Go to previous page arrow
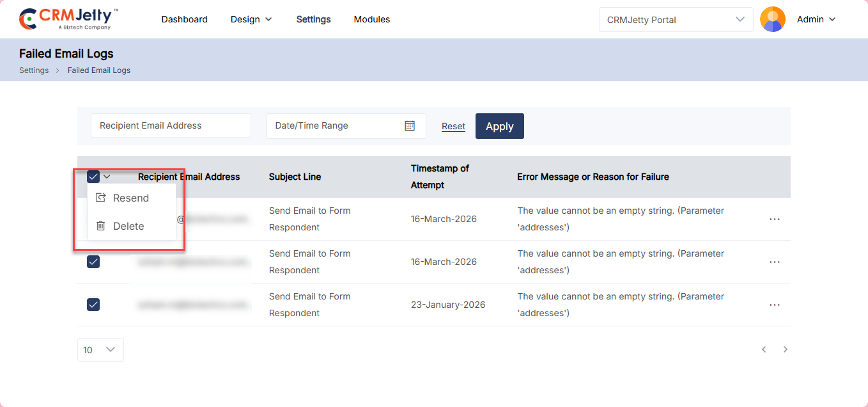Viewport: 868px width, 407px height. (x=764, y=349)
